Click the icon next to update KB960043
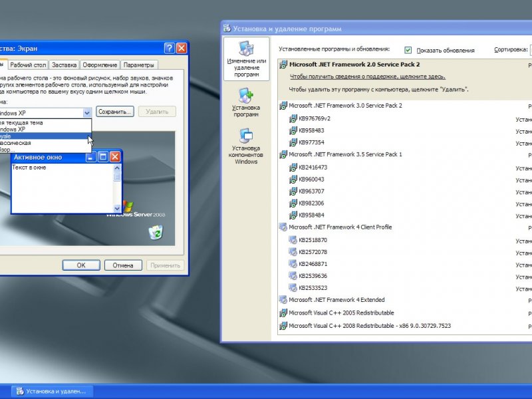This screenshot has width=532, height=399. (293, 180)
